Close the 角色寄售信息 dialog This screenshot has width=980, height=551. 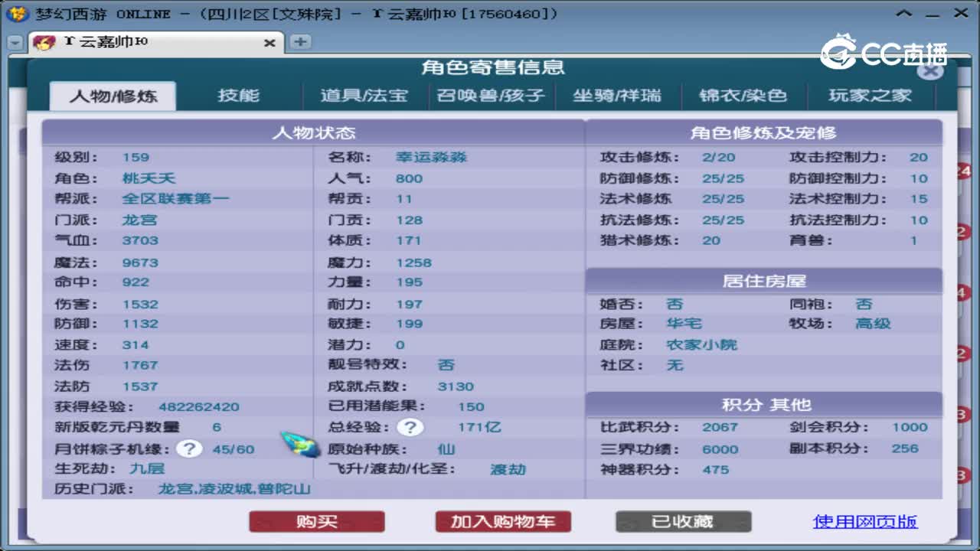coord(929,72)
